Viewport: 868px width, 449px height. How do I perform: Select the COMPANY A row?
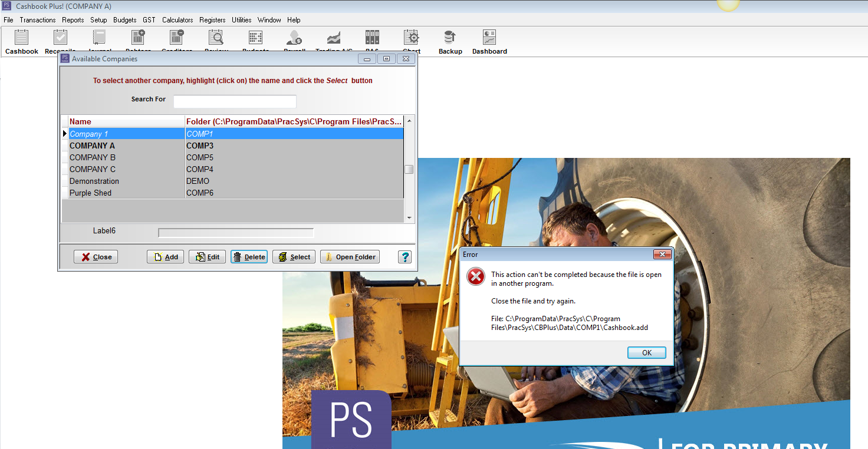pyautogui.click(x=232, y=146)
